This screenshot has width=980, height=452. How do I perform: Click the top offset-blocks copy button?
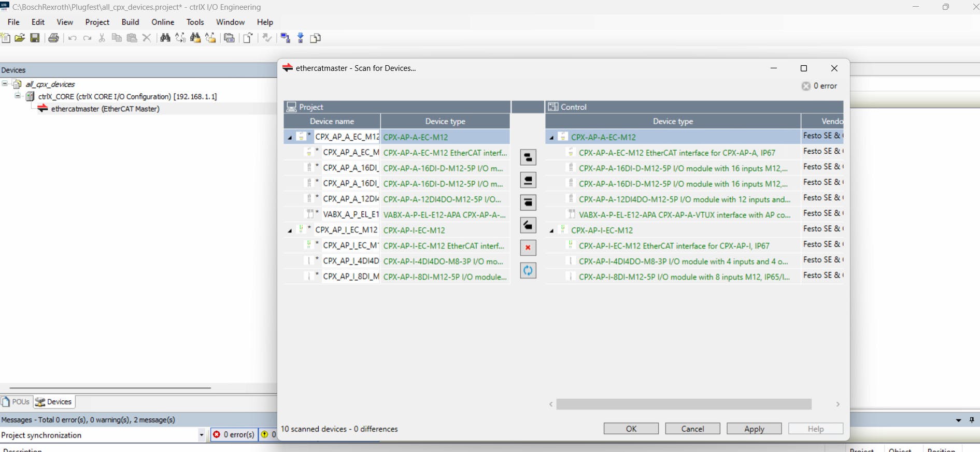(528, 157)
